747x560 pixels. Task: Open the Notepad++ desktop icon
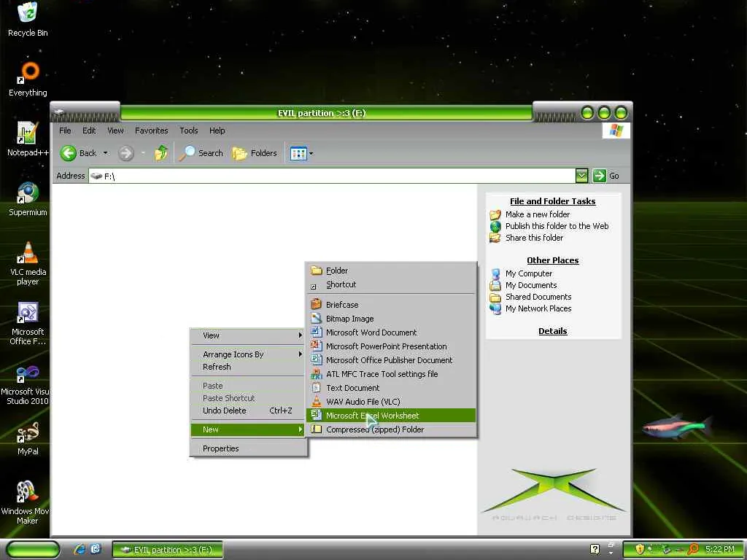pos(28,139)
